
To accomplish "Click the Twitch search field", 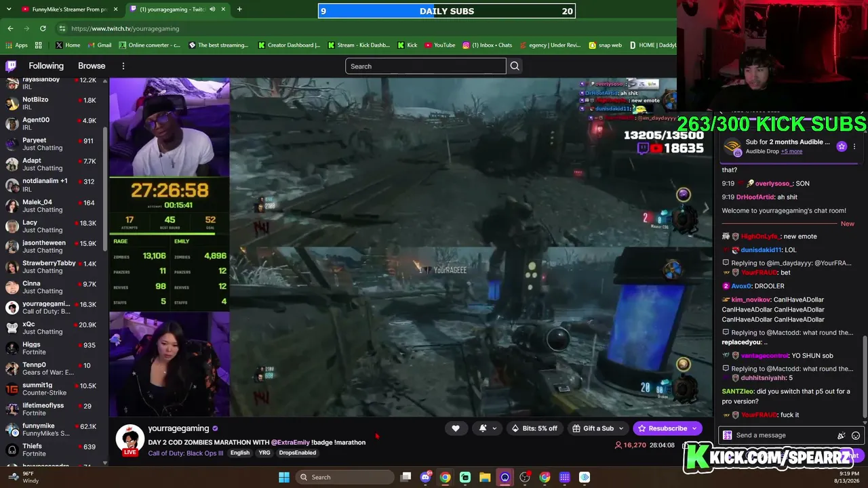I will (425, 66).
